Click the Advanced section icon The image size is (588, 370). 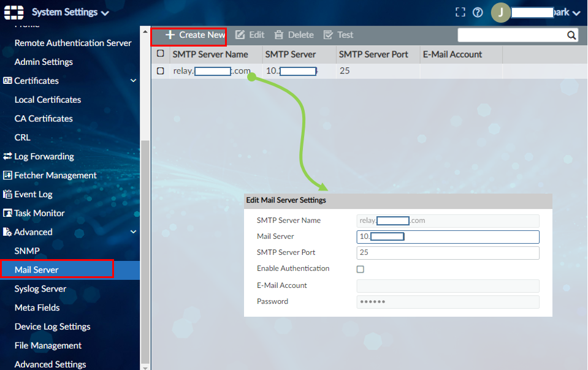(7, 232)
